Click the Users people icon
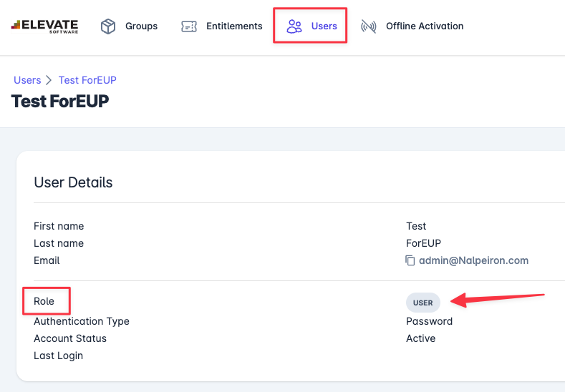This screenshot has height=392, width=565. (x=294, y=26)
